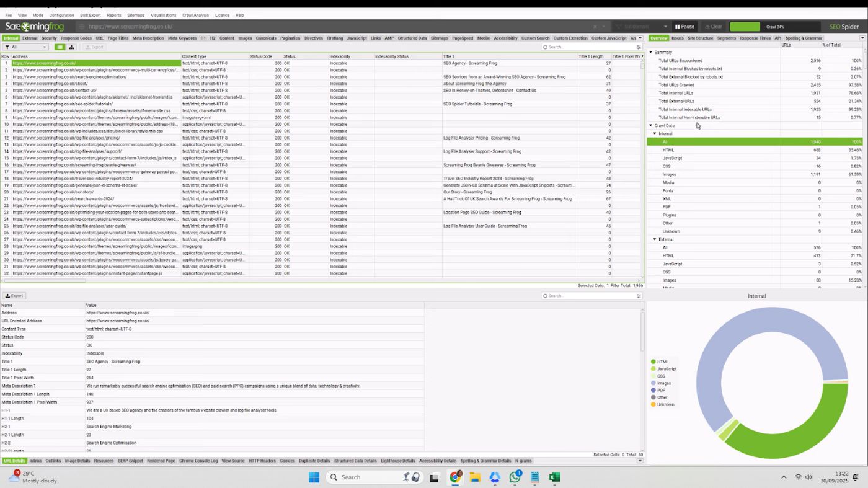
Task: Collapse the External tree group
Action: 655,239
